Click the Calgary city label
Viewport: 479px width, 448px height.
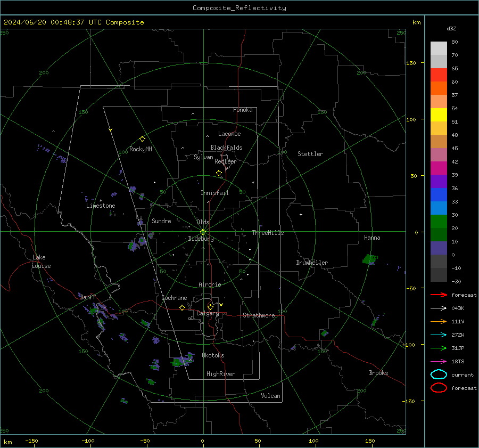coord(208,313)
